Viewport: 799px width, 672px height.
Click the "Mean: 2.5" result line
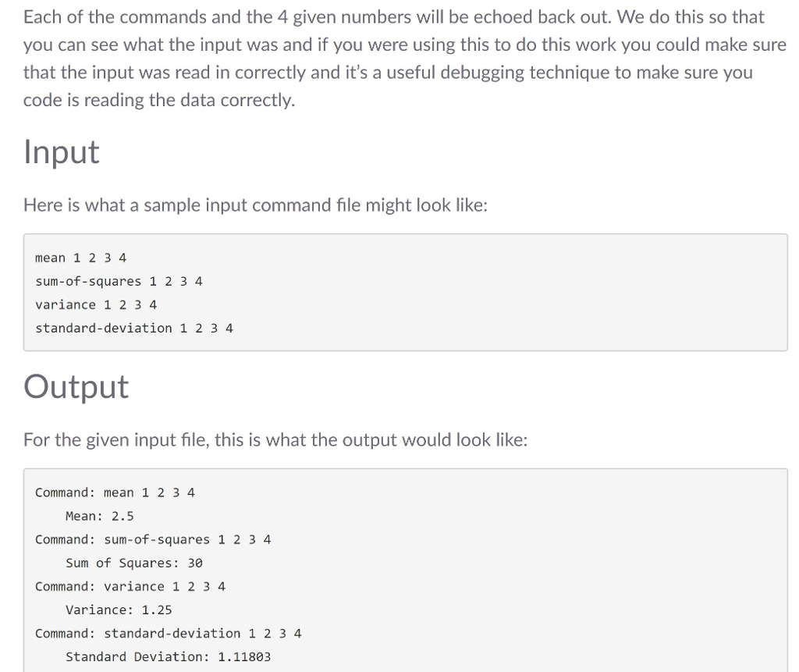coord(99,516)
